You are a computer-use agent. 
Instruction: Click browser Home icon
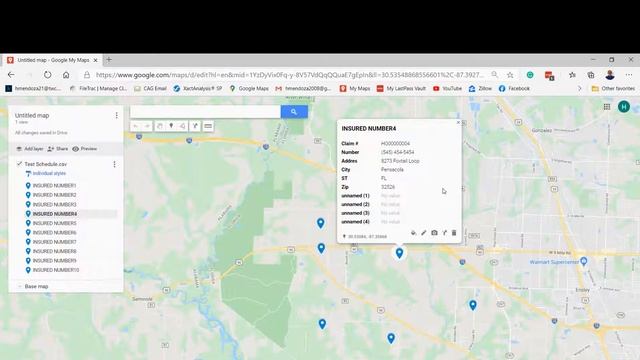coord(66,75)
